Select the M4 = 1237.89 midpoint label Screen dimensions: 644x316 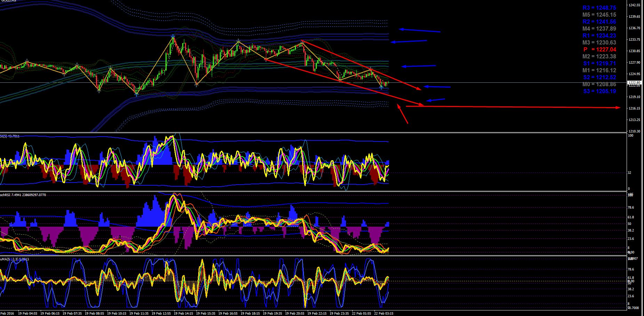[599, 29]
